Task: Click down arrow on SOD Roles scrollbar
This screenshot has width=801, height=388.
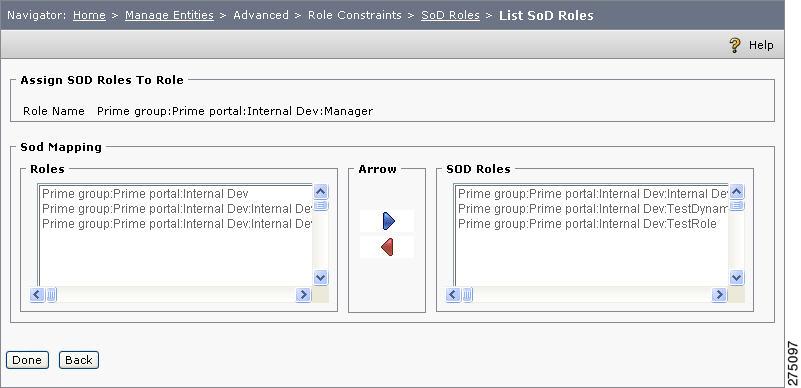Action: click(x=736, y=278)
